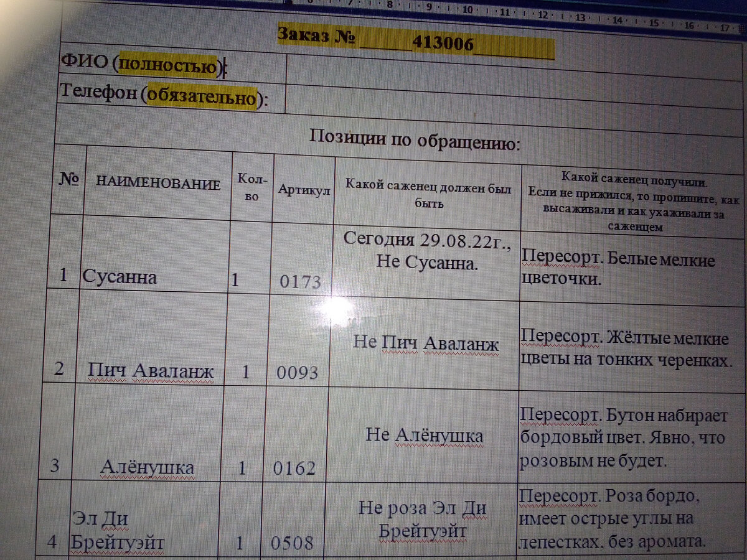Viewport: 747px width, 560px height.
Task: Click row number 1 cell
Action: tap(65, 253)
